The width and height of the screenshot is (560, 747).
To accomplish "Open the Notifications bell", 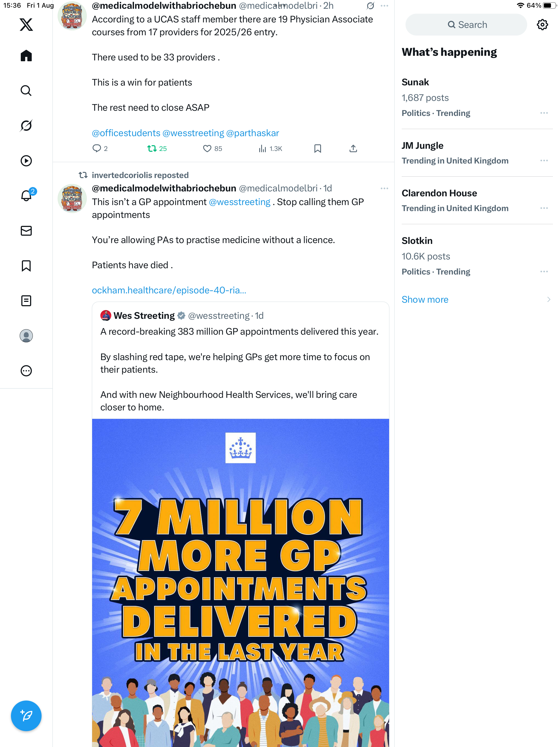I will click(26, 195).
